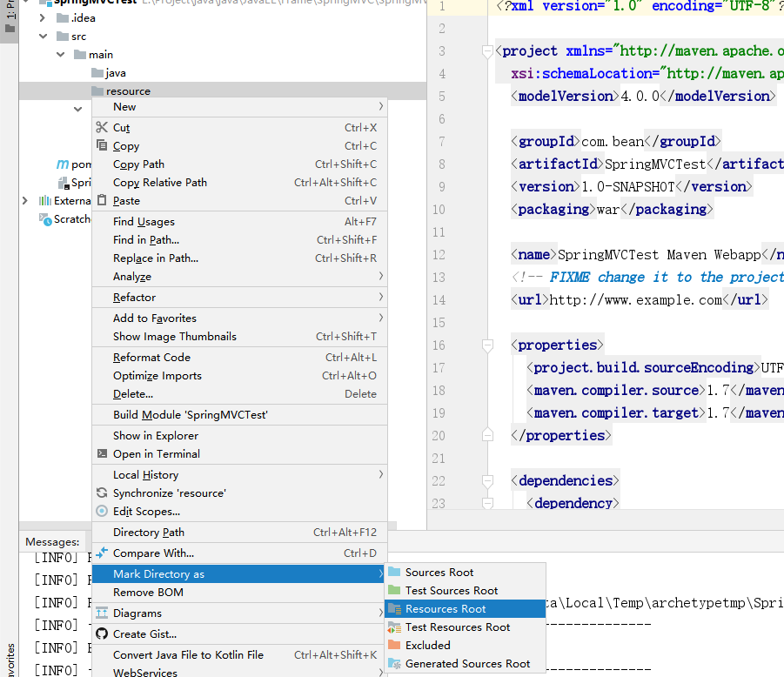Open the Analyze submenu
Screen dimensions: 784x677
click(x=239, y=276)
